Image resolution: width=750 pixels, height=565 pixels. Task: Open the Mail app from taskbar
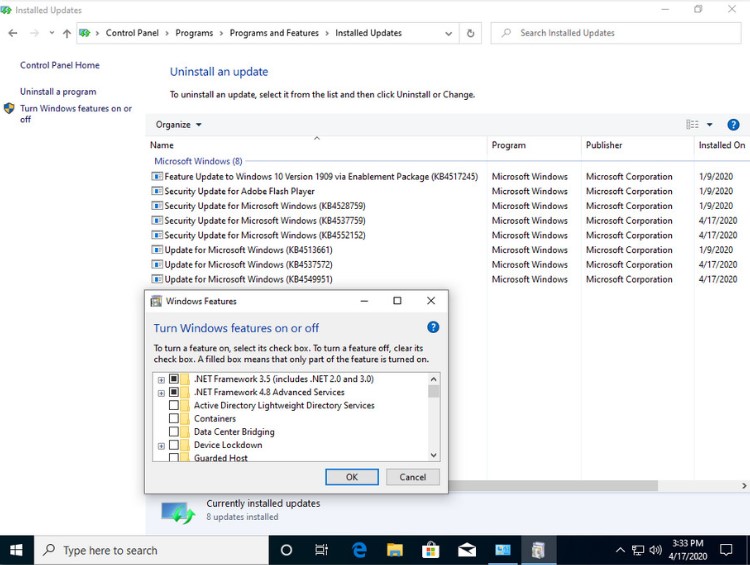467,550
